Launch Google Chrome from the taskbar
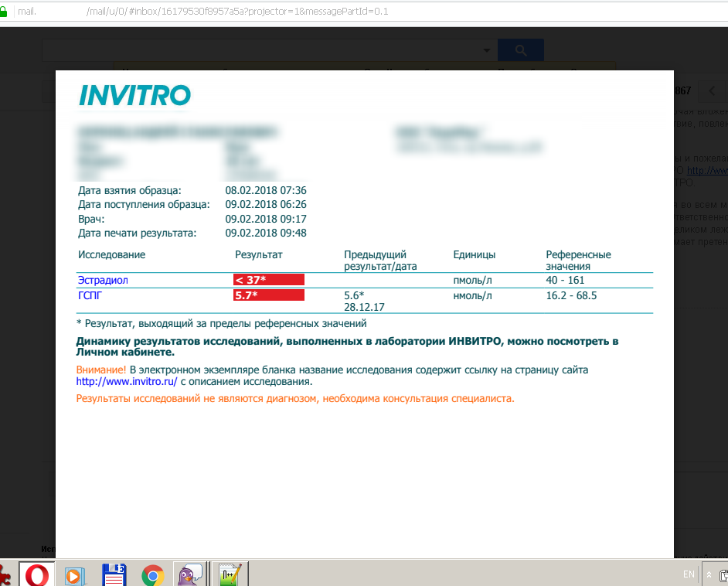Viewport: 728px width, 586px height. (153, 574)
